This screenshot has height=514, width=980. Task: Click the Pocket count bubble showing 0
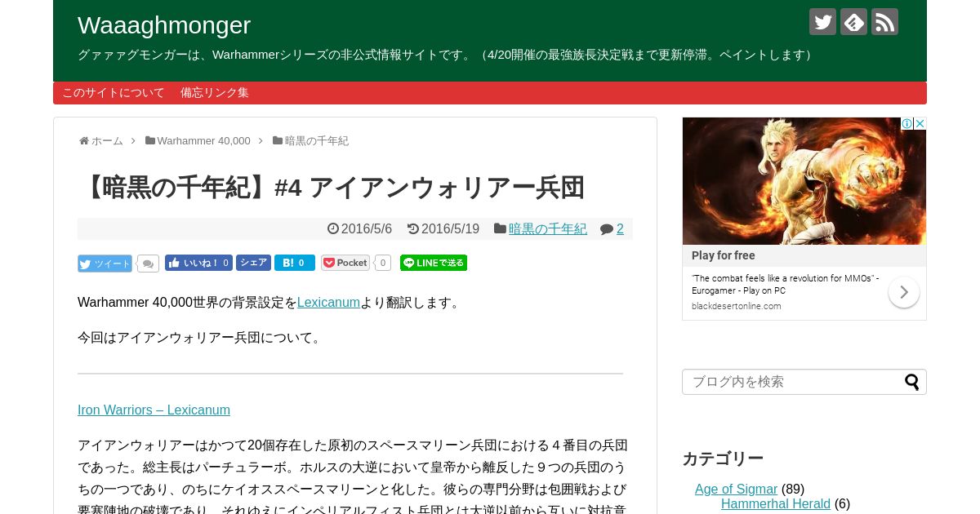pos(382,263)
